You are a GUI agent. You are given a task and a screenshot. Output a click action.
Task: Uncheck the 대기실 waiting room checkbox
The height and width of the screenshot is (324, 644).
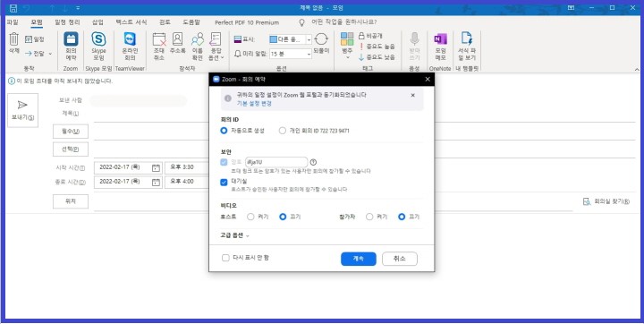pos(224,182)
